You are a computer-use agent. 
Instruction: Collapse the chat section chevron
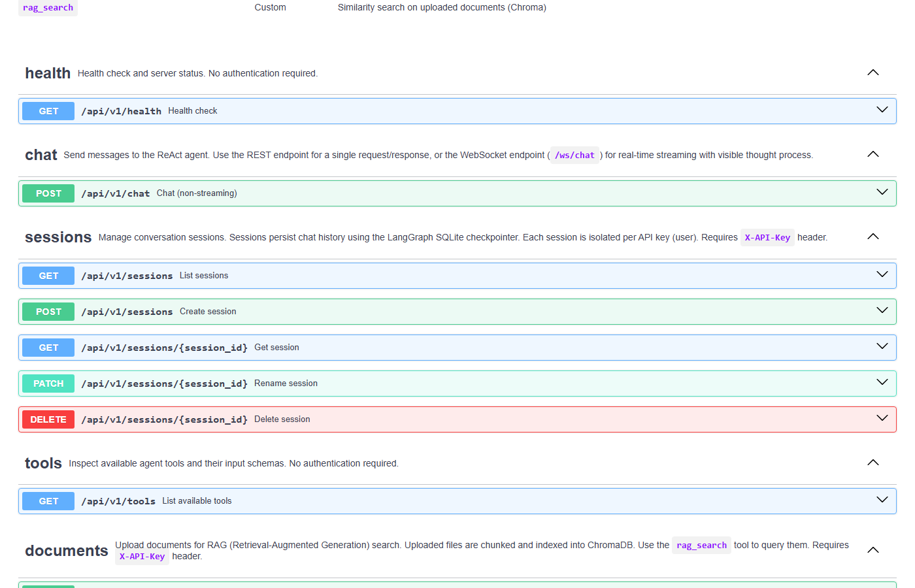tap(873, 154)
